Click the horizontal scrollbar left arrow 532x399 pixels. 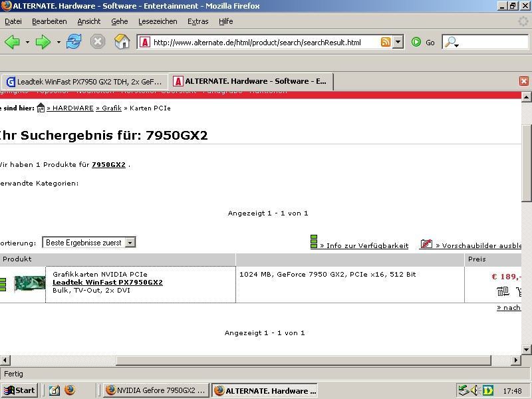[x=5, y=360]
